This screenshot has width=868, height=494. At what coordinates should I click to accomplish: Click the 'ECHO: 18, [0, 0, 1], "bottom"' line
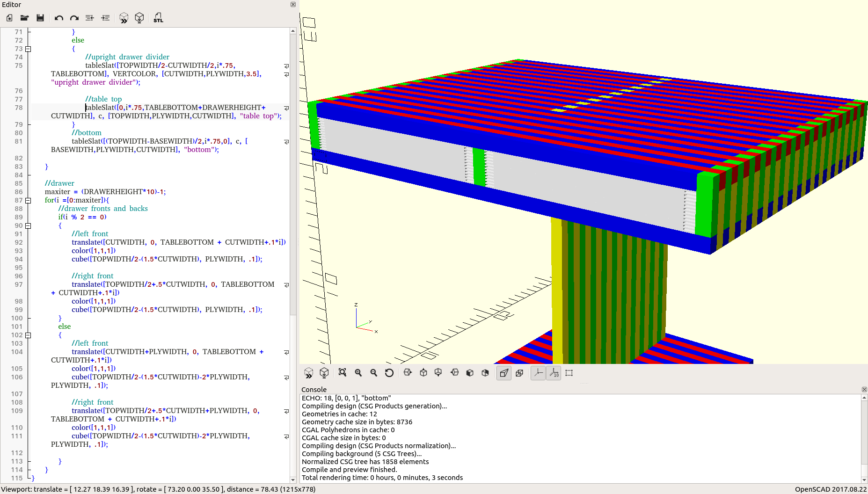(346, 398)
